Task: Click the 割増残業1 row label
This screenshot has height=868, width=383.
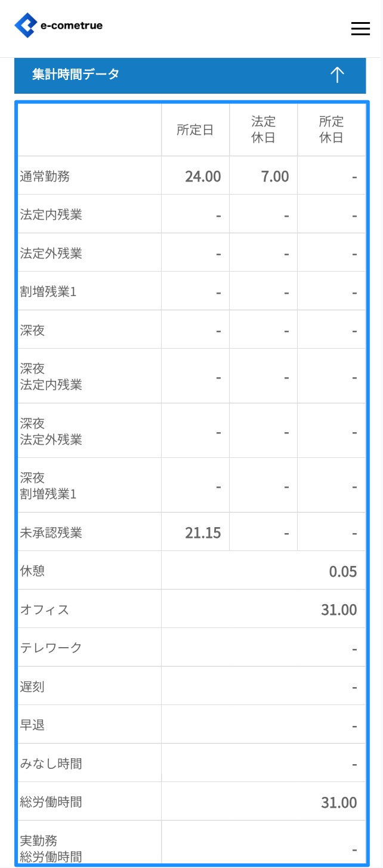Action: point(48,292)
